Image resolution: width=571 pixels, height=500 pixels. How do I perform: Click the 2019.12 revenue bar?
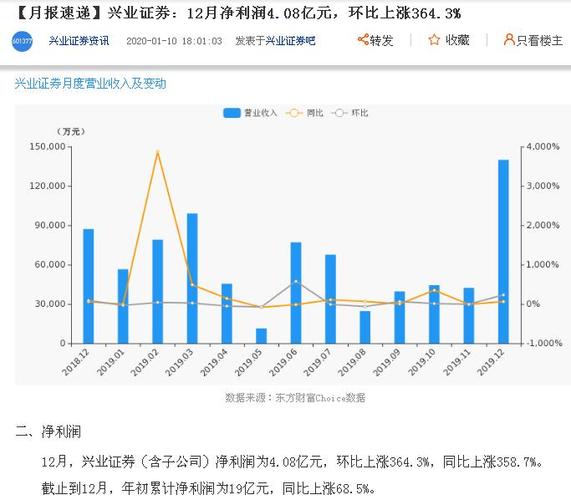[503, 252]
